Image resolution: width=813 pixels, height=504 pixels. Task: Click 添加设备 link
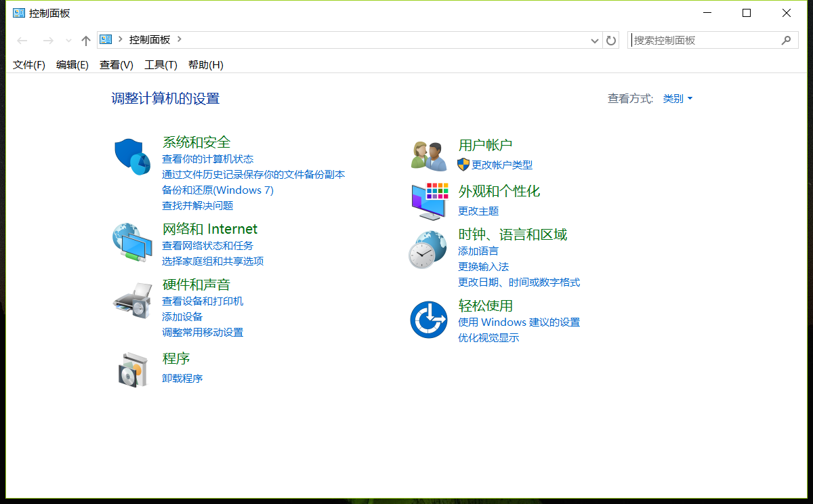(182, 317)
